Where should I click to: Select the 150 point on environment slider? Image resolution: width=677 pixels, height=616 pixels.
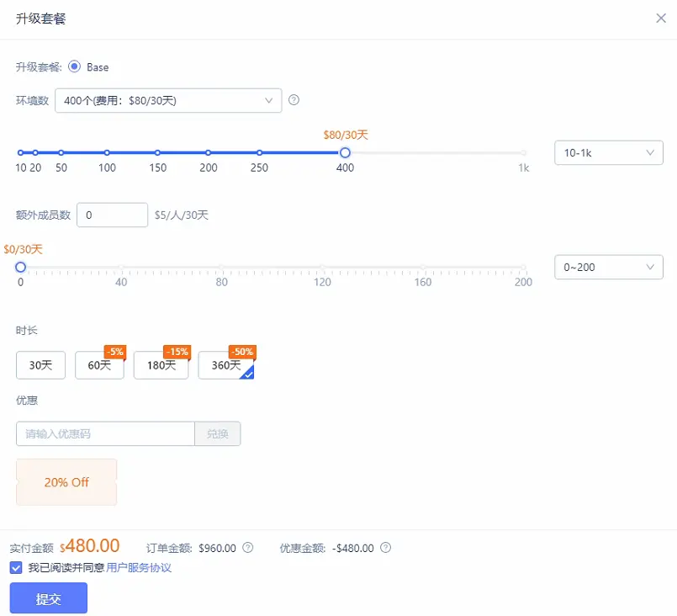(157, 152)
